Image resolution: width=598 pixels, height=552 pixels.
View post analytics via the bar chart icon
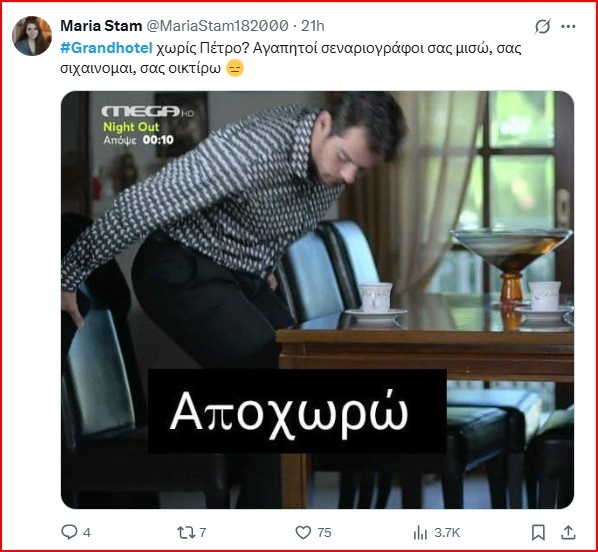(420, 533)
